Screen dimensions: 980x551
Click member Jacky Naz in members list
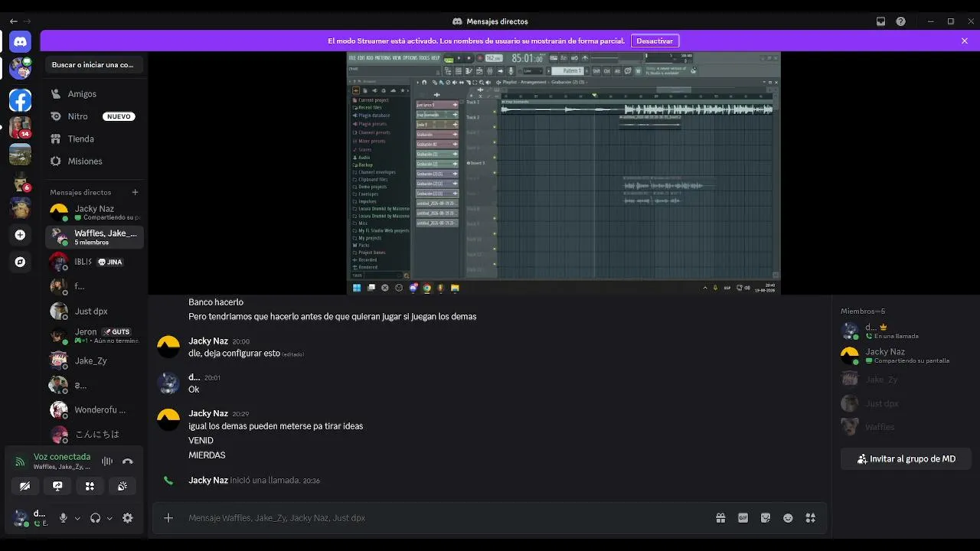tap(906, 355)
